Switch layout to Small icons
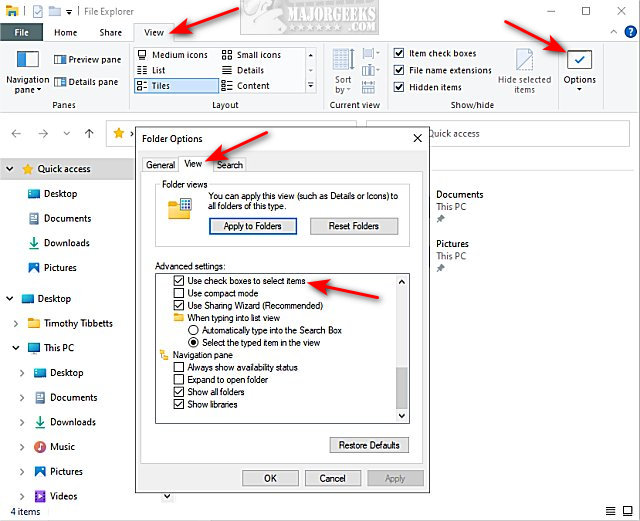 [x=251, y=55]
